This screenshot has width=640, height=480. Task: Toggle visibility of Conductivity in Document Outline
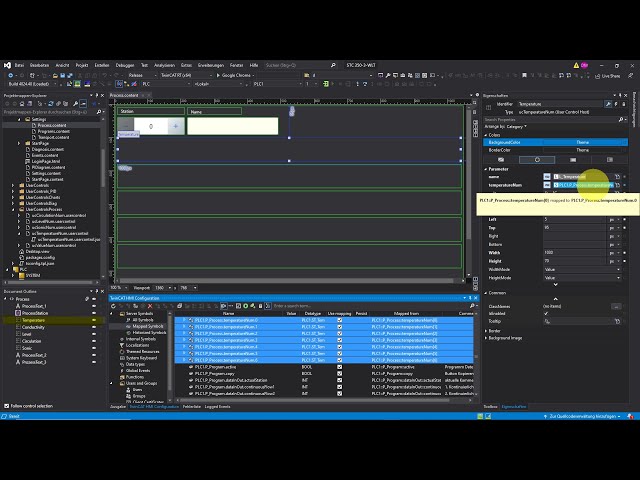pyautogui.click(x=94, y=327)
